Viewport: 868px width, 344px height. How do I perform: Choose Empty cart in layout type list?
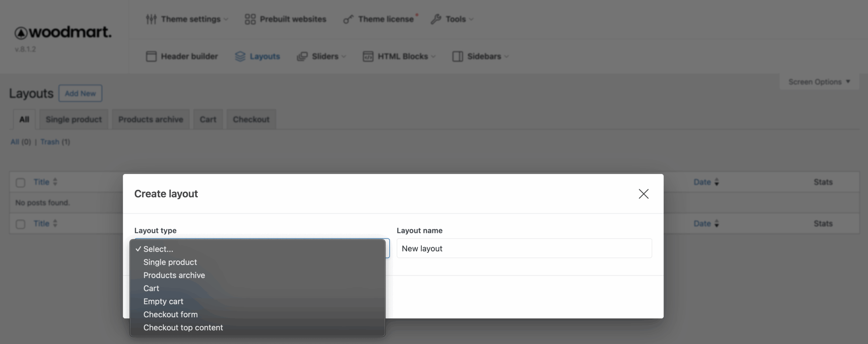click(x=258, y=301)
